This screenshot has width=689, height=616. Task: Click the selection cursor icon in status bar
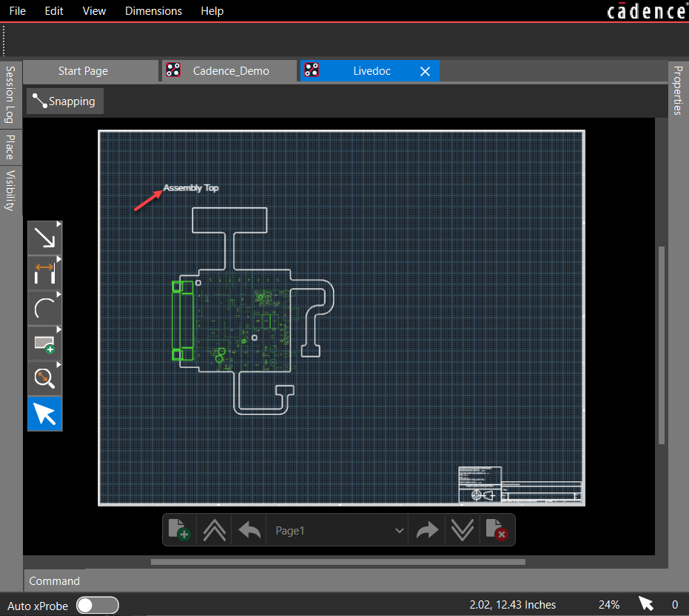point(645,603)
